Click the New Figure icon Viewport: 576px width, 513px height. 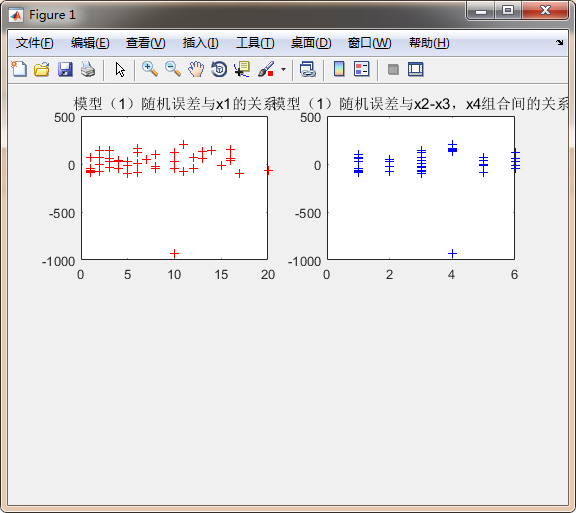pos(19,69)
